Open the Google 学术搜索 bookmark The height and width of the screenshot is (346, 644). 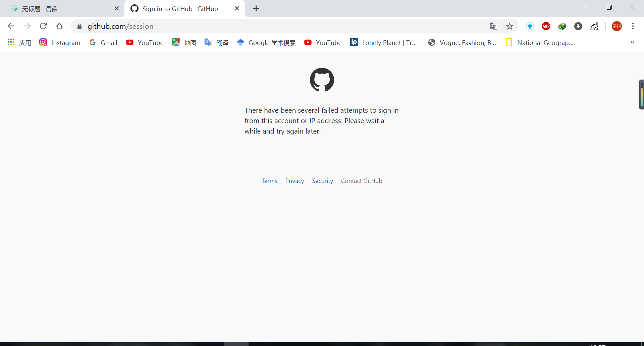[266, 43]
